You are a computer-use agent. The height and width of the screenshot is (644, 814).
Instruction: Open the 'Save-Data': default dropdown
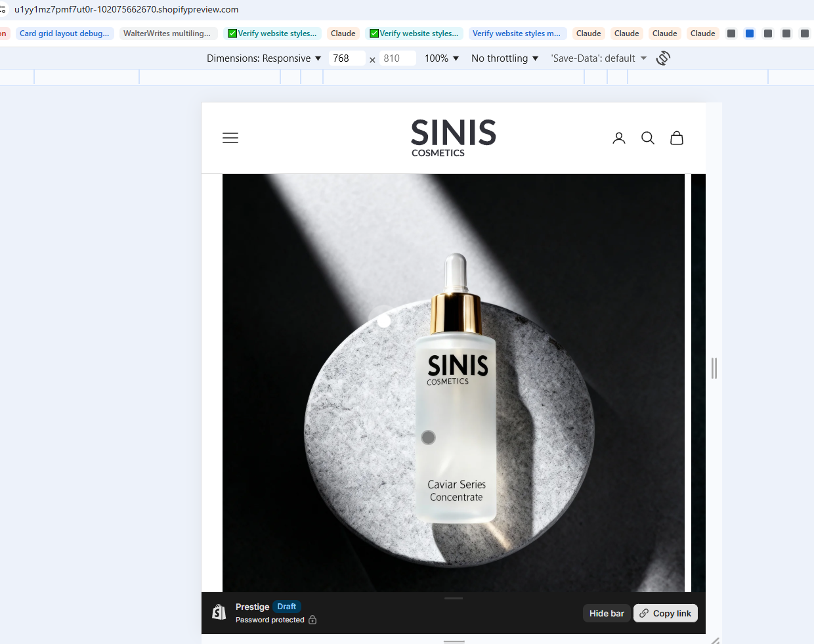[x=599, y=58]
